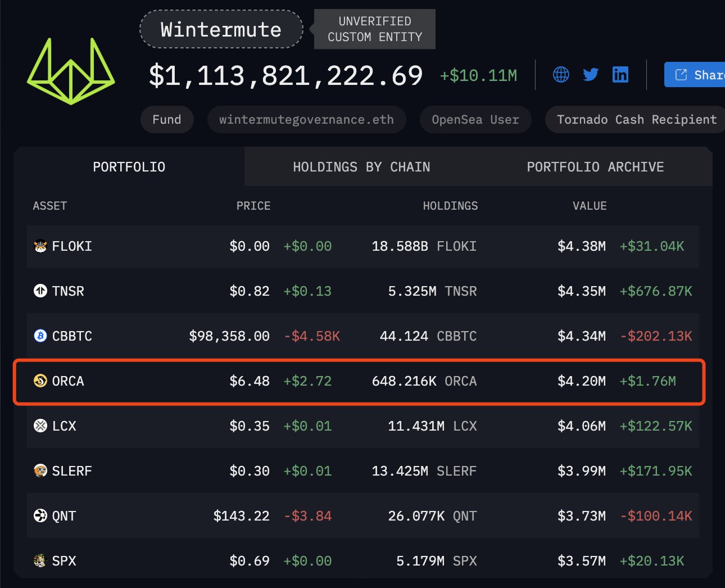The height and width of the screenshot is (588, 725).
Task: Click the QNT price $143.22
Action: click(x=242, y=516)
